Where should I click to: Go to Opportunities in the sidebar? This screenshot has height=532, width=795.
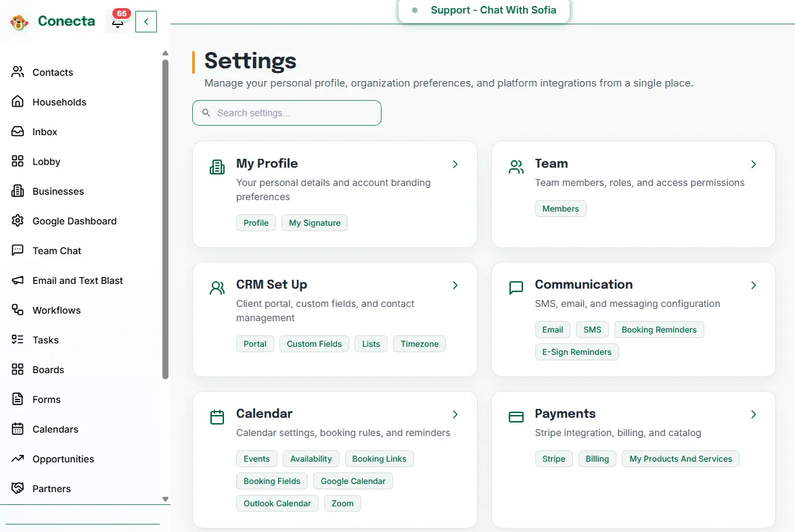point(63,459)
